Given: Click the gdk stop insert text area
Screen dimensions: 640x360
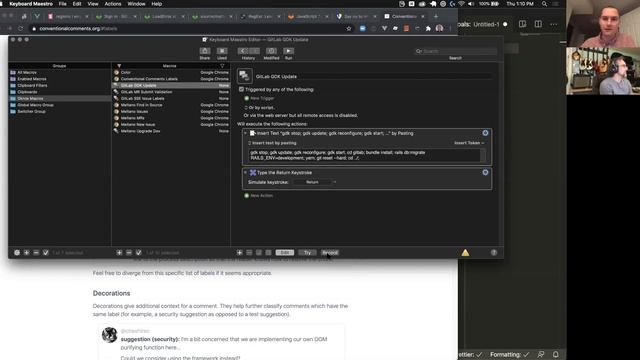Looking at the screenshot, I should point(364,155).
